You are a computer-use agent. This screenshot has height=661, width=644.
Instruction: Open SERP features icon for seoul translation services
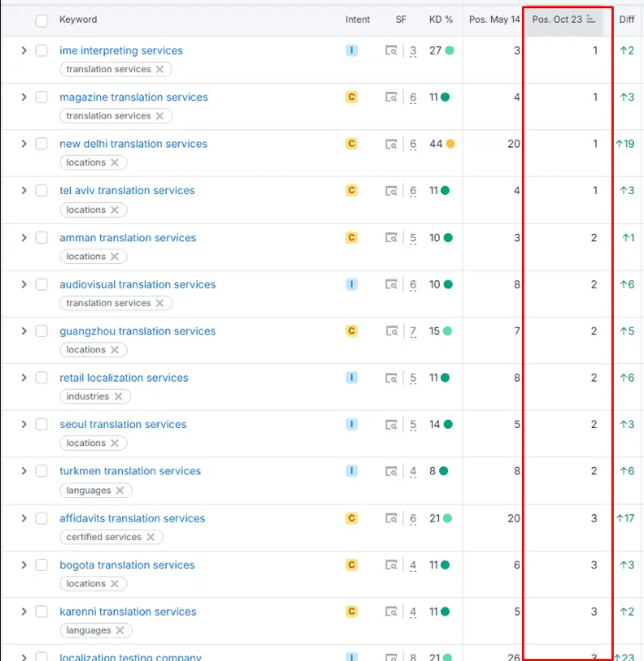tap(391, 424)
